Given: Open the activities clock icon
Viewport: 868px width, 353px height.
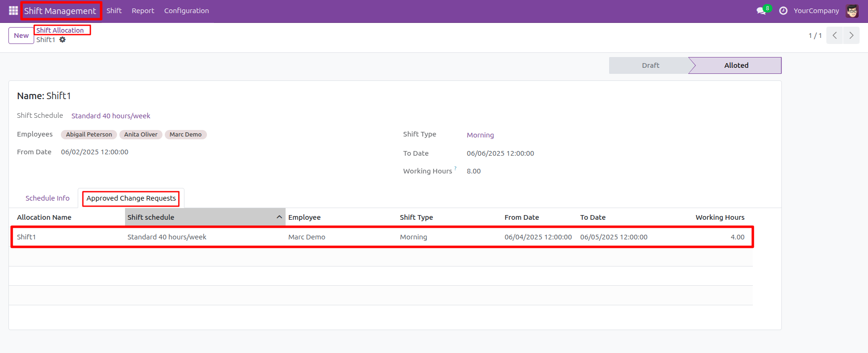Looking at the screenshot, I should [783, 11].
